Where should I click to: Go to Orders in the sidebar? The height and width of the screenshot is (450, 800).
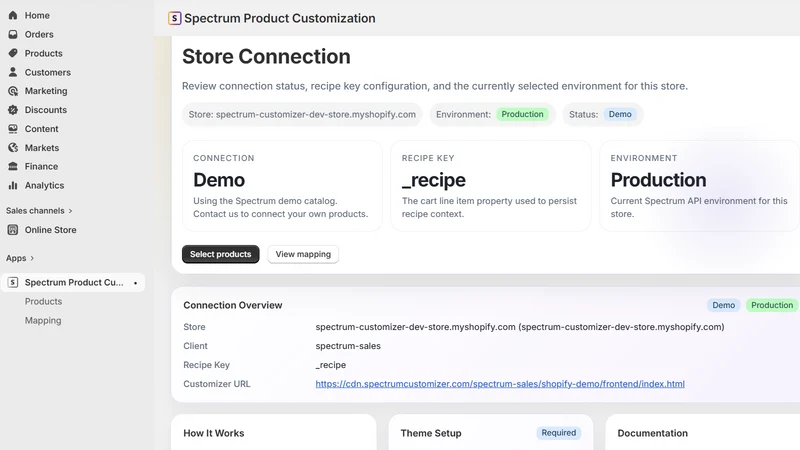point(39,34)
